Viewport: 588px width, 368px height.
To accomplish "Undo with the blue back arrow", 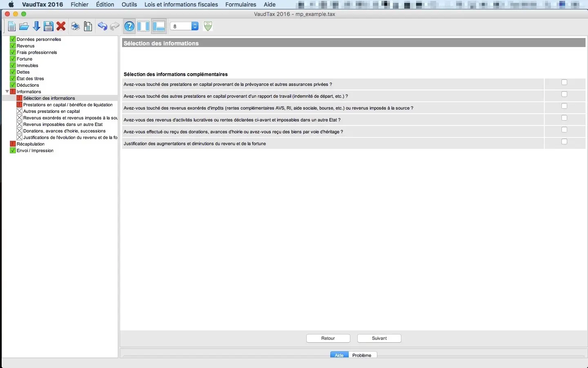I will click(x=102, y=27).
